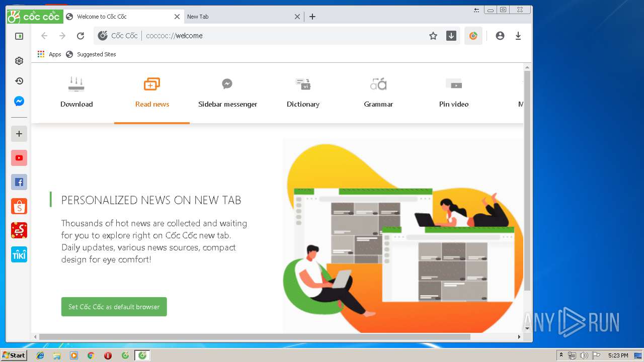
Task: Click the scroll down arrow
Action: coord(527,328)
